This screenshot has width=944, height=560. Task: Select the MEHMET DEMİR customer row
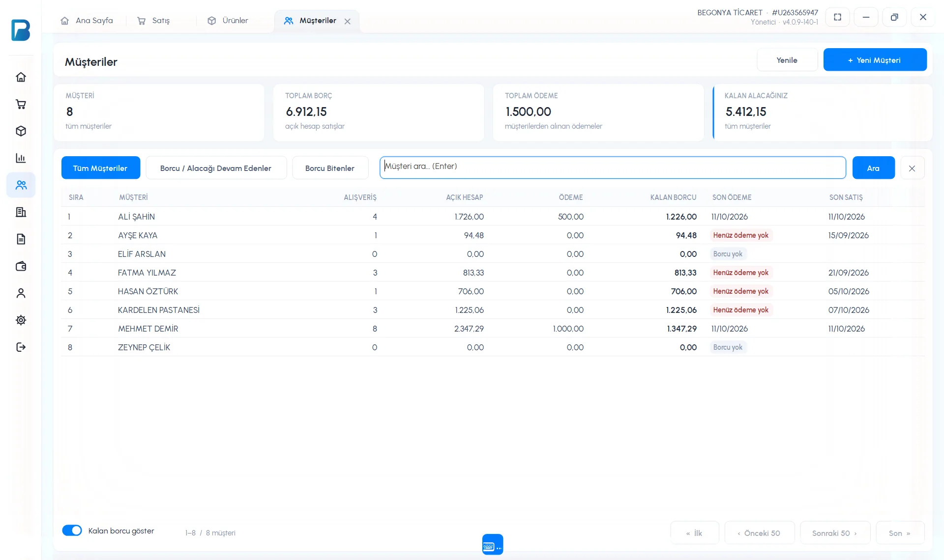click(x=493, y=329)
